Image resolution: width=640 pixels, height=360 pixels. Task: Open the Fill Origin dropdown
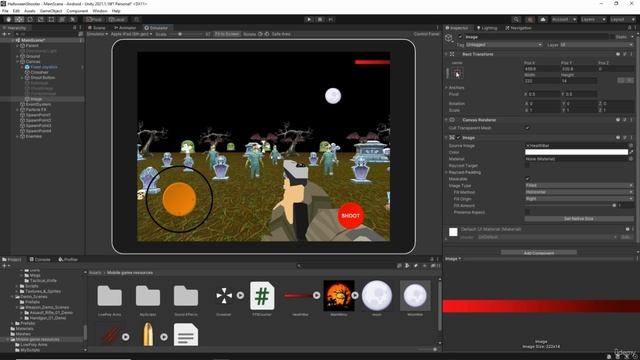coord(579,198)
